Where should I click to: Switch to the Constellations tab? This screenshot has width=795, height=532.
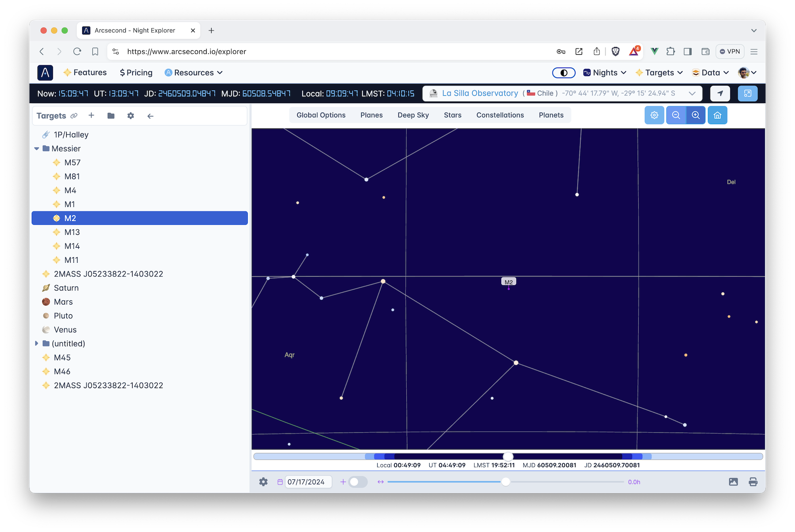(500, 115)
